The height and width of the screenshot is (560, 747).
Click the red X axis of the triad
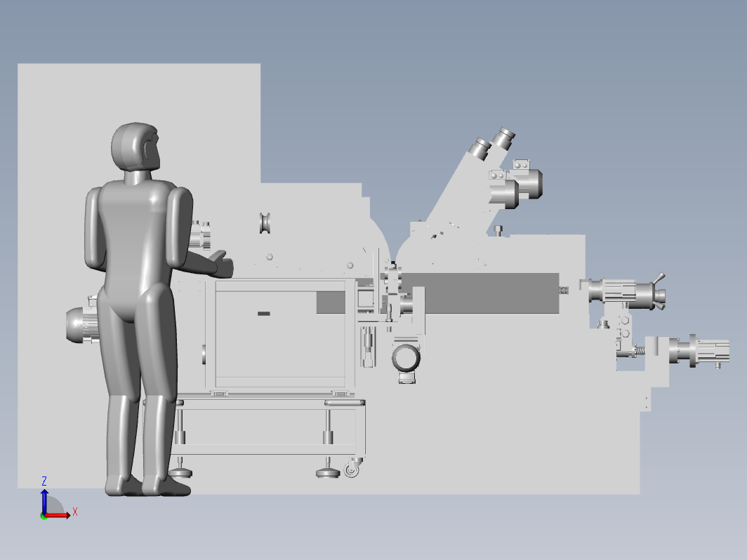57,515
